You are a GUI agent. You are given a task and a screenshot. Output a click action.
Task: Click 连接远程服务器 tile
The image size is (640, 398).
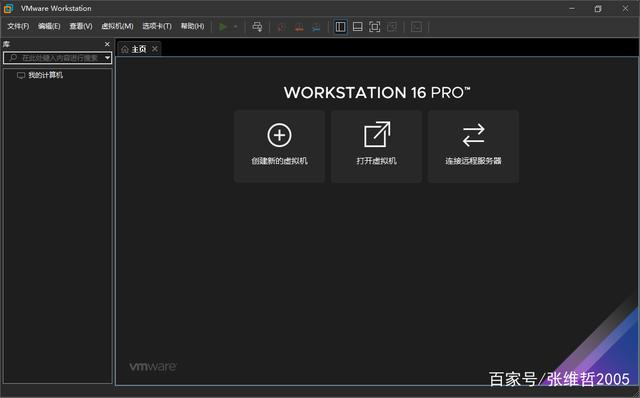point(473,146)
